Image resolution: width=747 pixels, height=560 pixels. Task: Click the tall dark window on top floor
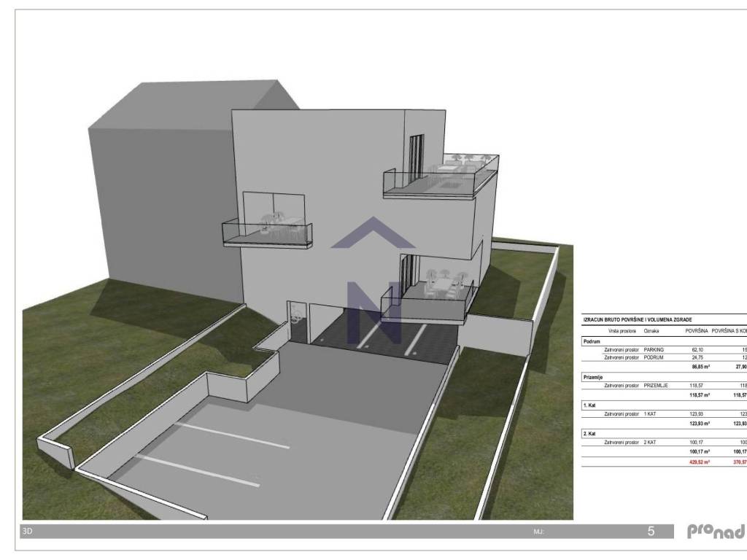(x=415, y=157)
